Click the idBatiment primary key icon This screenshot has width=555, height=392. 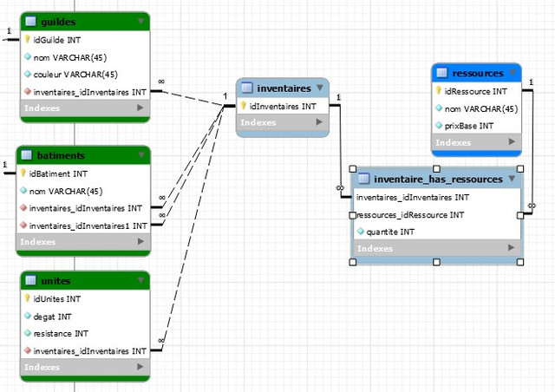pos(23,173)
